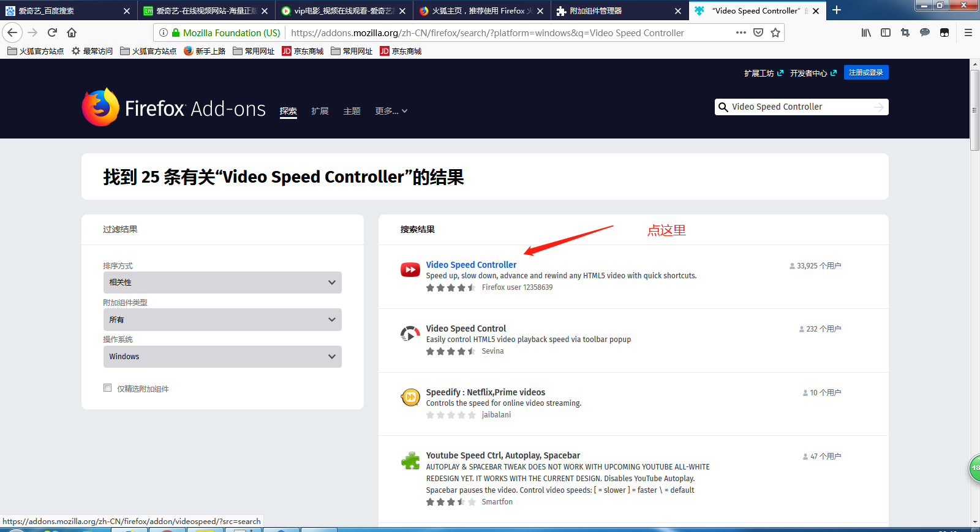This screenshot has height=532, width=980.
Task: Open page actions three-dot menu
Action: (x=741, y=32)
